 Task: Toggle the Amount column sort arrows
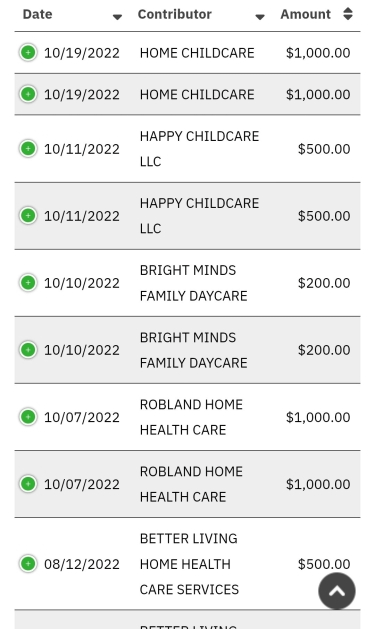[348, 14]
